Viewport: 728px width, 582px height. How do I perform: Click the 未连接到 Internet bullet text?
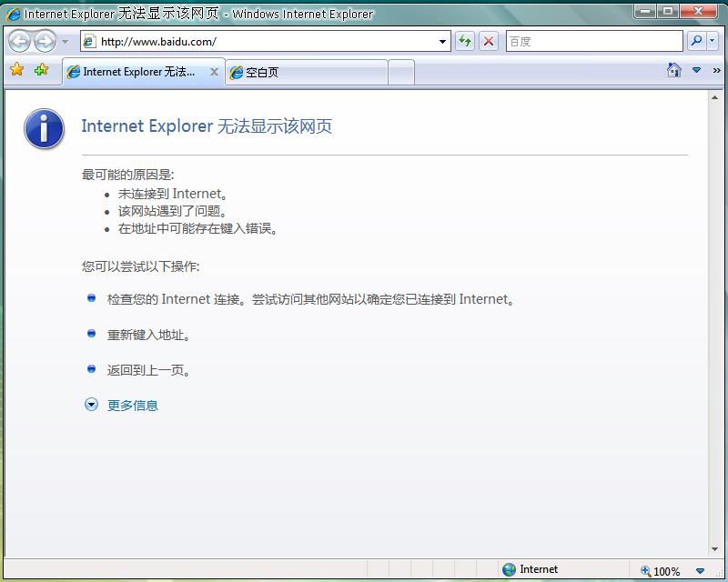[172, 194]
